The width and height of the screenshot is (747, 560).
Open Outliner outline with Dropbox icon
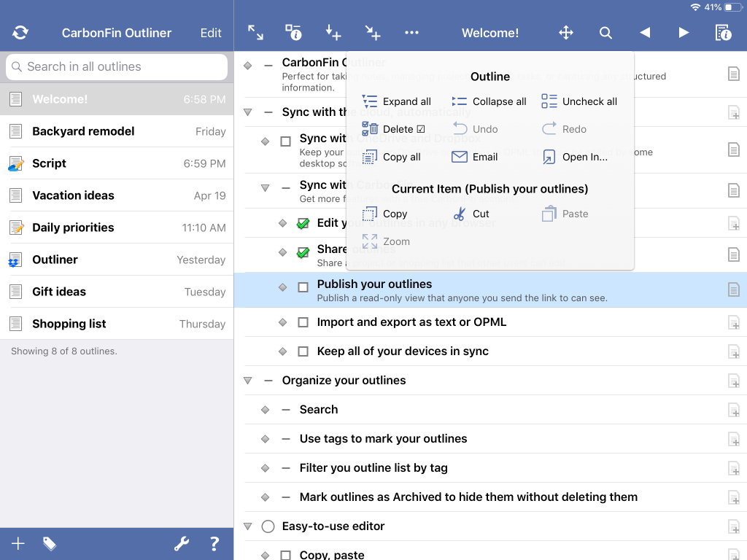[117, 260]
